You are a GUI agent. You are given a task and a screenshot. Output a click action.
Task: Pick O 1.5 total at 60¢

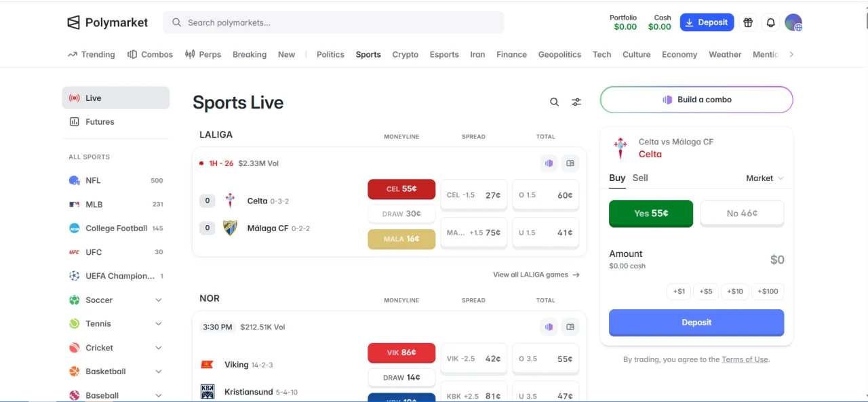[x=546, y=195]
